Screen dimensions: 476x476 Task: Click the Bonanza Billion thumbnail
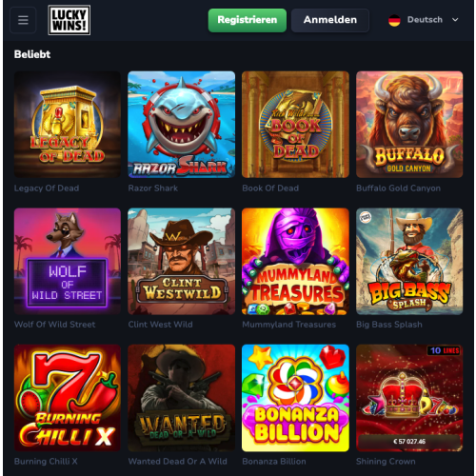pyautogui.click(x=295, y=398)
